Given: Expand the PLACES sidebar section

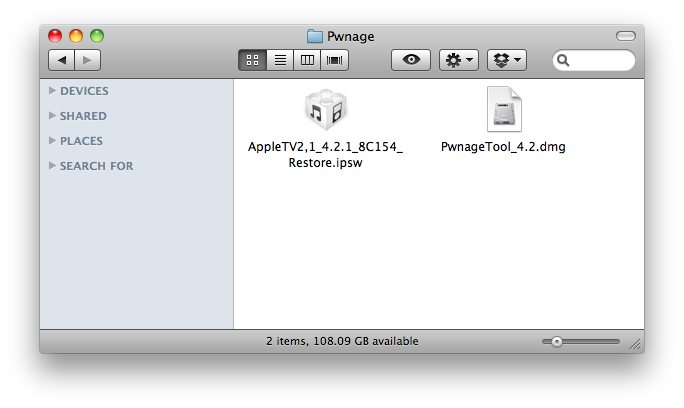Looking at the screenshot, I should point(52,141).
